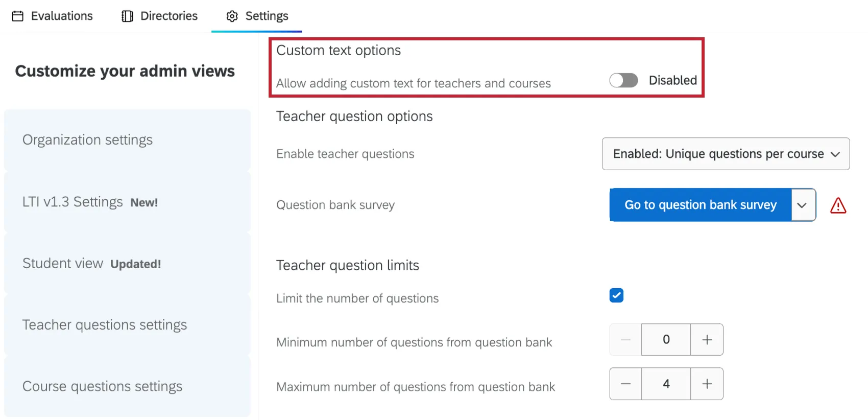This screenshot has height=420, width=868.
Task: Open Organization settings
Action: point(87,139)
